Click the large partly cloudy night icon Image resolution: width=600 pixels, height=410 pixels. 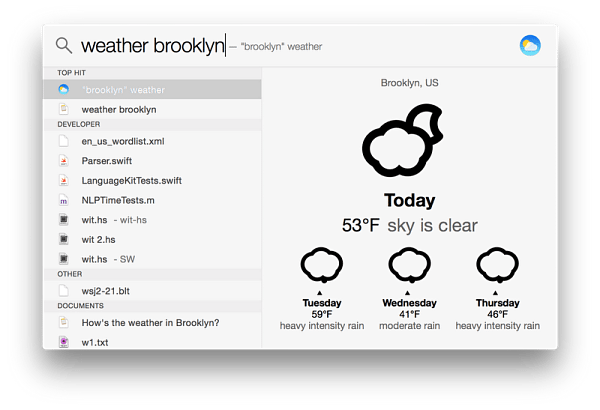403,140
